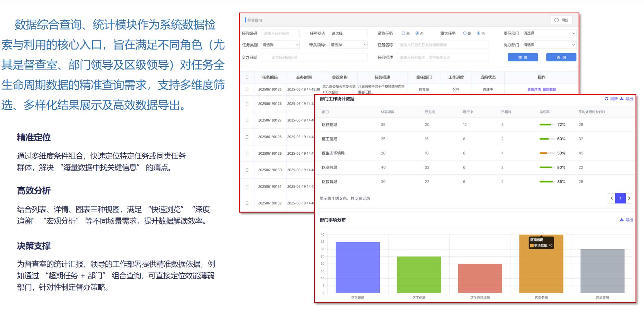Click the purple 区住建局 bar in chart

pos(358,267)
